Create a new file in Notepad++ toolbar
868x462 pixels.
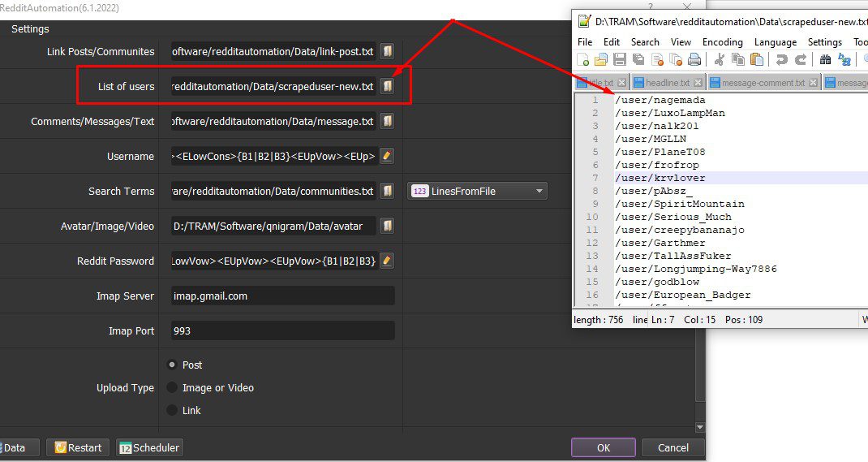point(583,60)
